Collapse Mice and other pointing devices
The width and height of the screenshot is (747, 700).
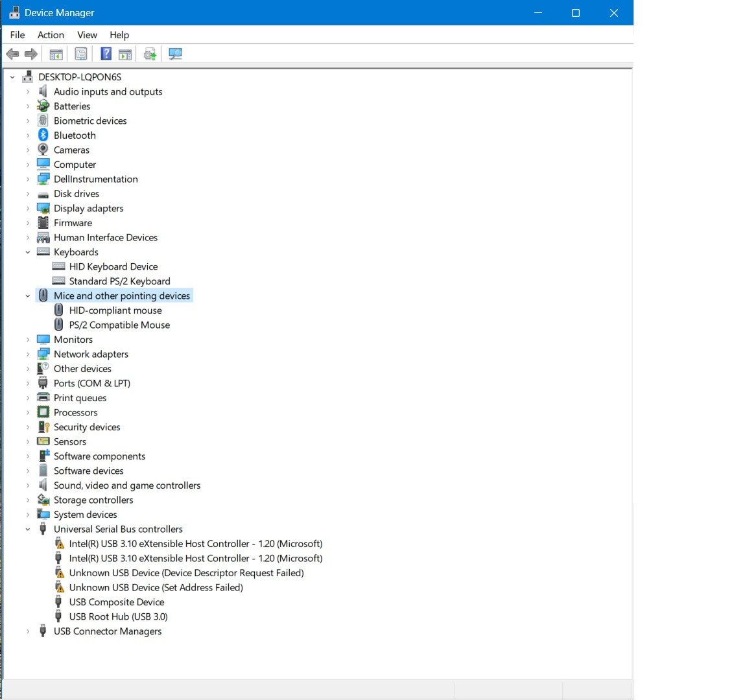click(28, 296)
